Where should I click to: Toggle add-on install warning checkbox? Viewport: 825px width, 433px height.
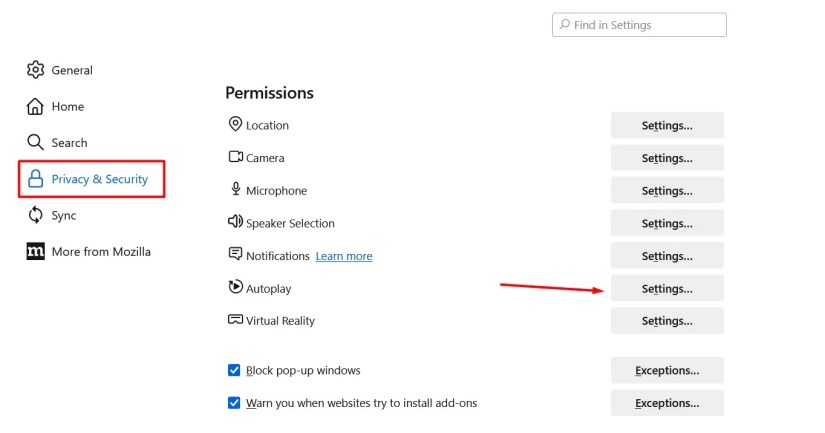(234, 403)
